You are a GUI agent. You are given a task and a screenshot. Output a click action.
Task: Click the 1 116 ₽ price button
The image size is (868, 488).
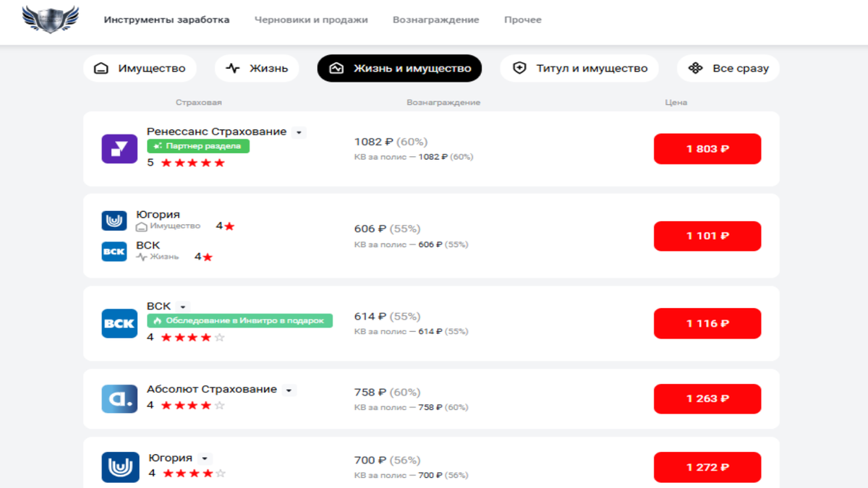tap(707, 323)
